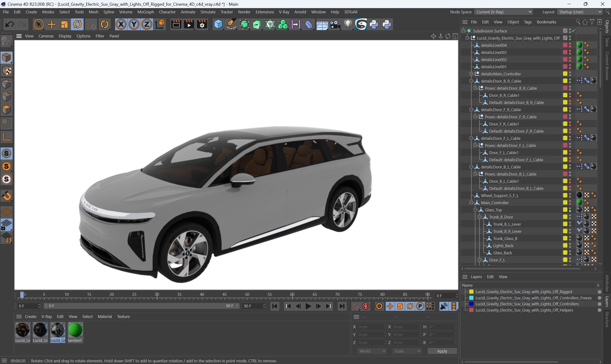Enable the Axis mode icon
The height and width of the screenshot is (364, 611).
click(6, 137)
